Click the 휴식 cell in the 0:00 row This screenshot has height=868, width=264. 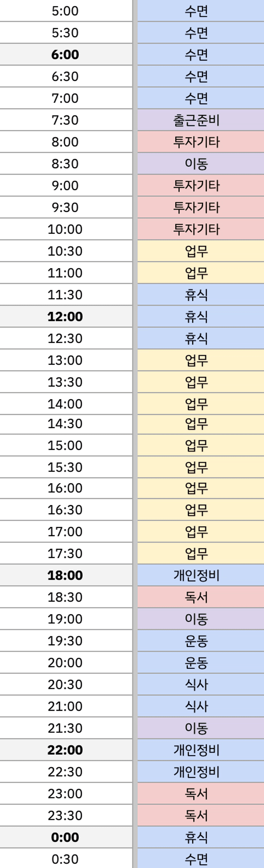[196, 837]
